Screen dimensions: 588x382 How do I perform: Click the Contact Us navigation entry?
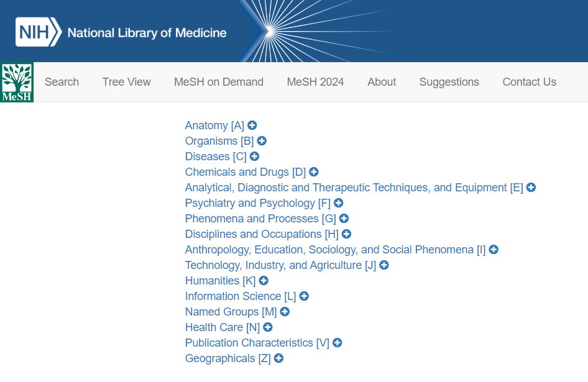(529, 81)
